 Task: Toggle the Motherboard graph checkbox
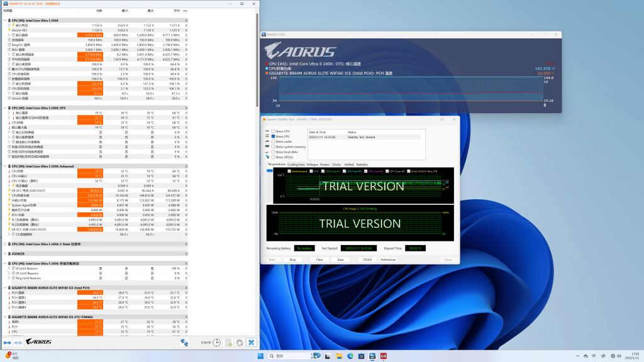(289, 171)
